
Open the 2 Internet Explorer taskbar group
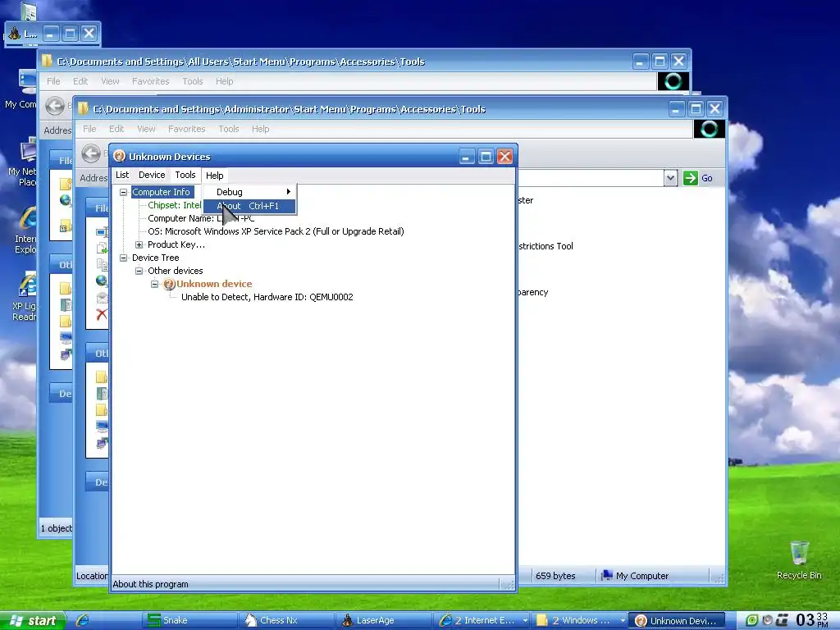[482, 620]
